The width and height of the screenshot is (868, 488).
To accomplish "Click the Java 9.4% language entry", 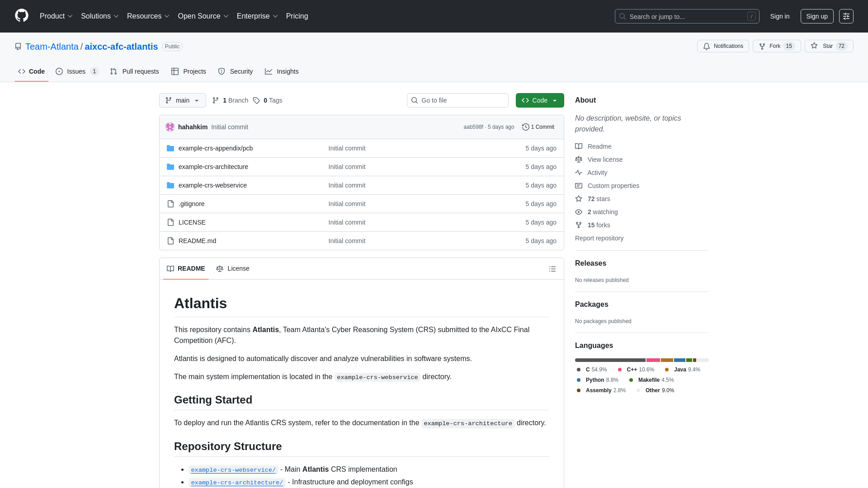I will tap(682, 370).
